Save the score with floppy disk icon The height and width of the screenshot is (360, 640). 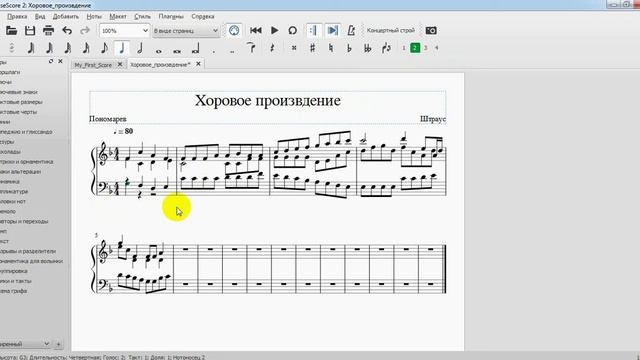pyautogui.click(x=30, y=31)
